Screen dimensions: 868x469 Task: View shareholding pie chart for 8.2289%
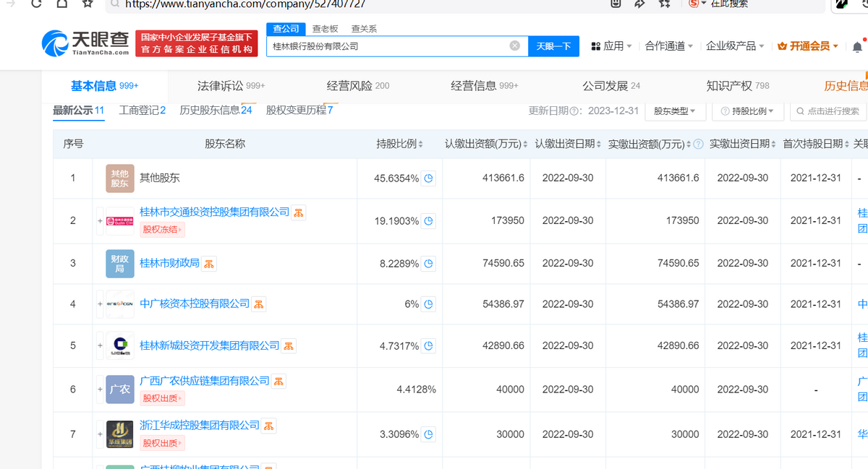click(x=429, y=264)
